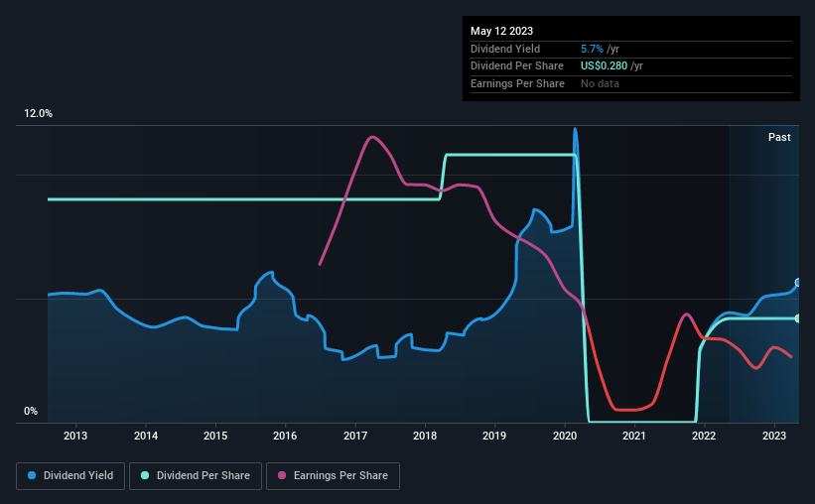Click the blue Dividend Yield legend dot

[32, 475]
